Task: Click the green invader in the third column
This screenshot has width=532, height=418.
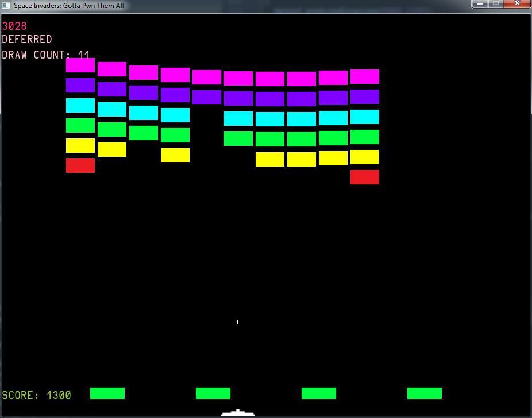Action: [144, 133]
